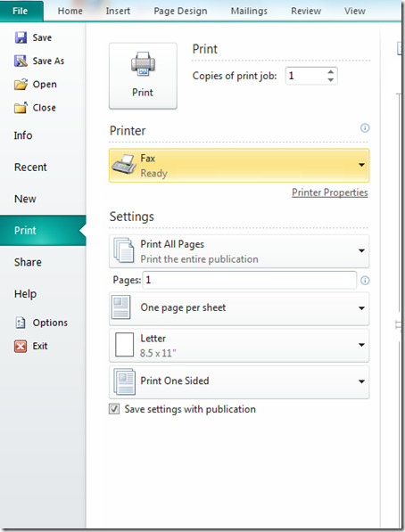
Task: Open the One page per sheet dropdown
Action: [x=239, y=308]
